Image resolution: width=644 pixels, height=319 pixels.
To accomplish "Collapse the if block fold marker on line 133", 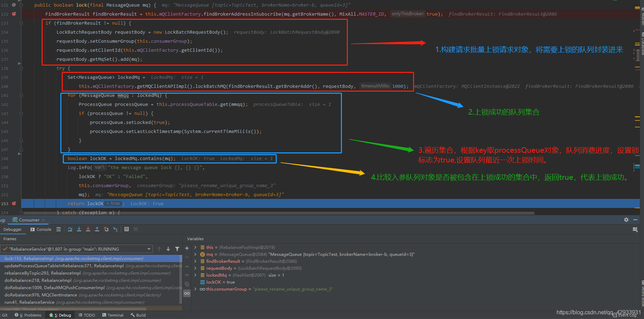I will (21, 23).
